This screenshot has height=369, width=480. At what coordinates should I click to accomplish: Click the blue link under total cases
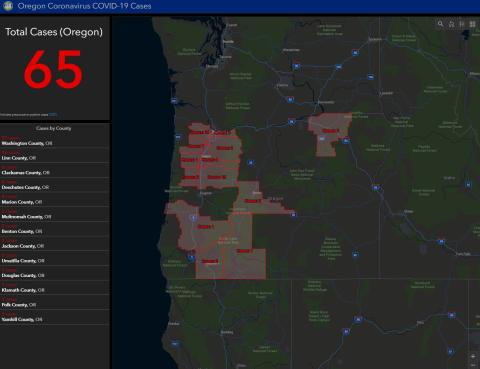[53, 115]
